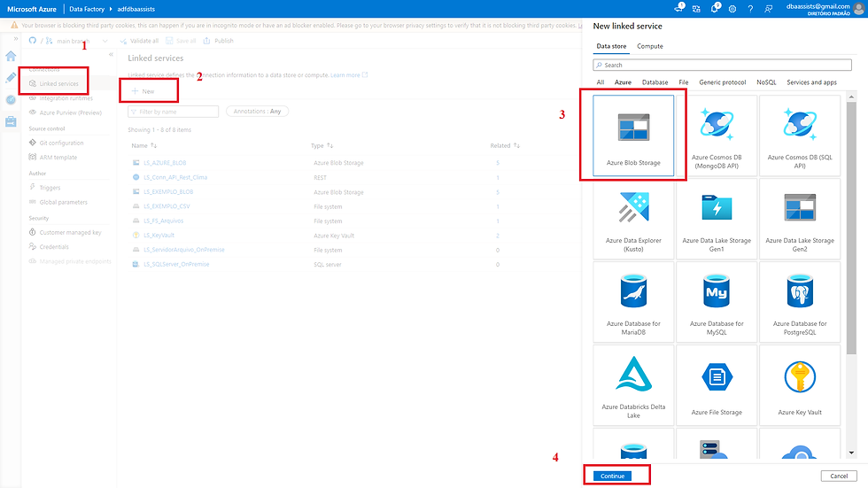Sort the list by Related column

point(504,145)
